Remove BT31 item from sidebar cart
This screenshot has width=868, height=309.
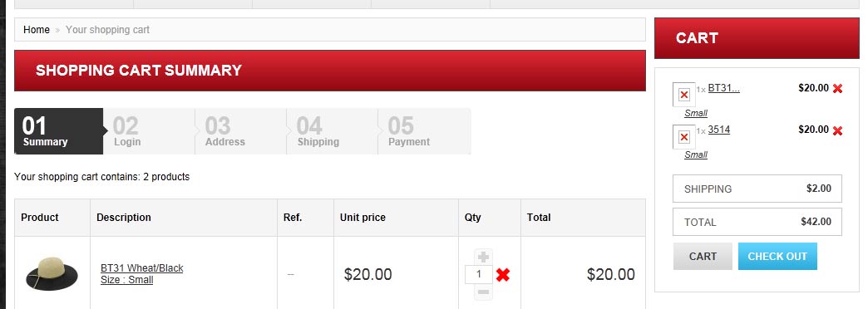[x=837, y=88]
